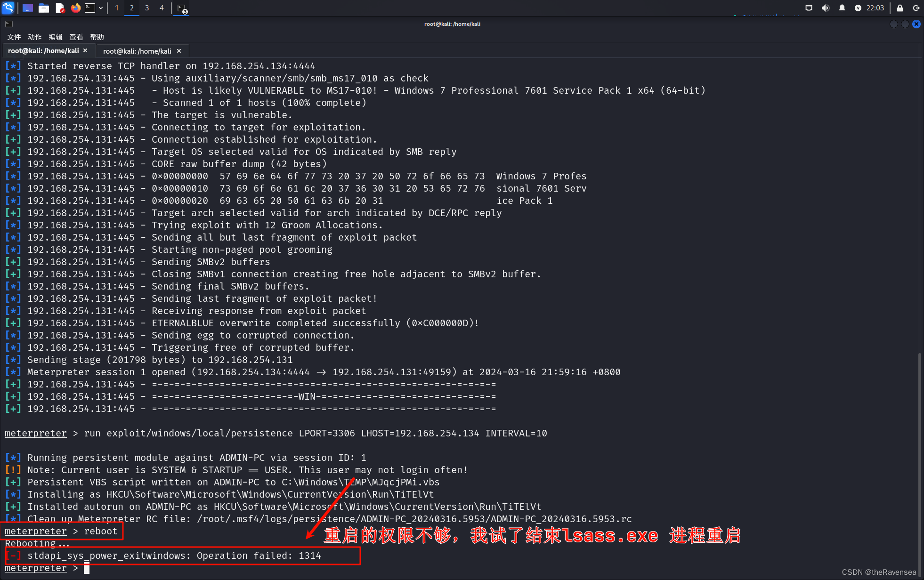Screen dimensions: 924x580
Task: Click 'Started reverse TCP handler' line
Action: [160, 66]
